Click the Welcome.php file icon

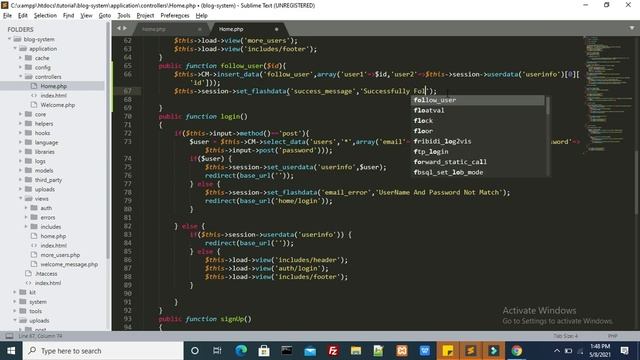pos(34,105)
